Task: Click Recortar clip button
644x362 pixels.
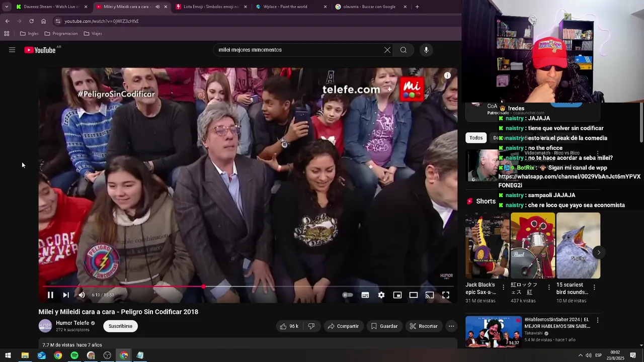Action: 424,326
